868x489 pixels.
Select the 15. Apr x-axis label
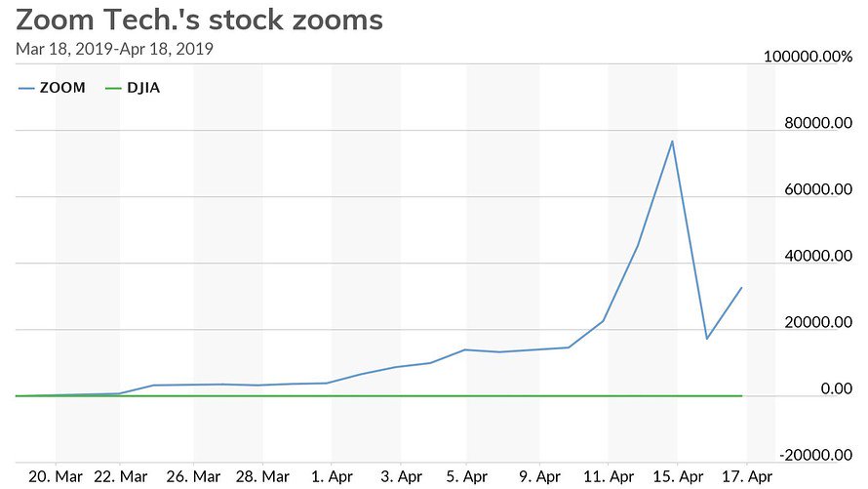click(677, 475)
